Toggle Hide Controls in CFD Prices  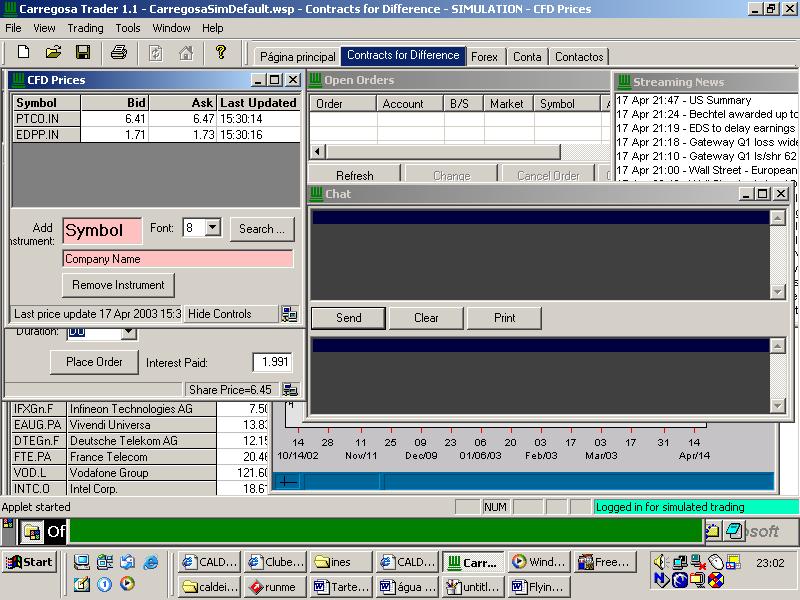coord(220,314)
